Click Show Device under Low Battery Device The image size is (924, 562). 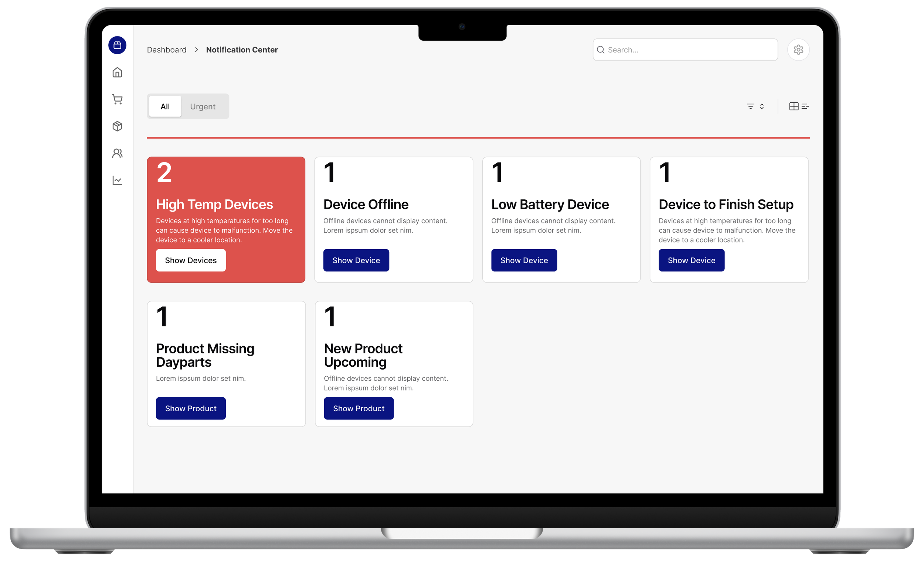point(524,260)
